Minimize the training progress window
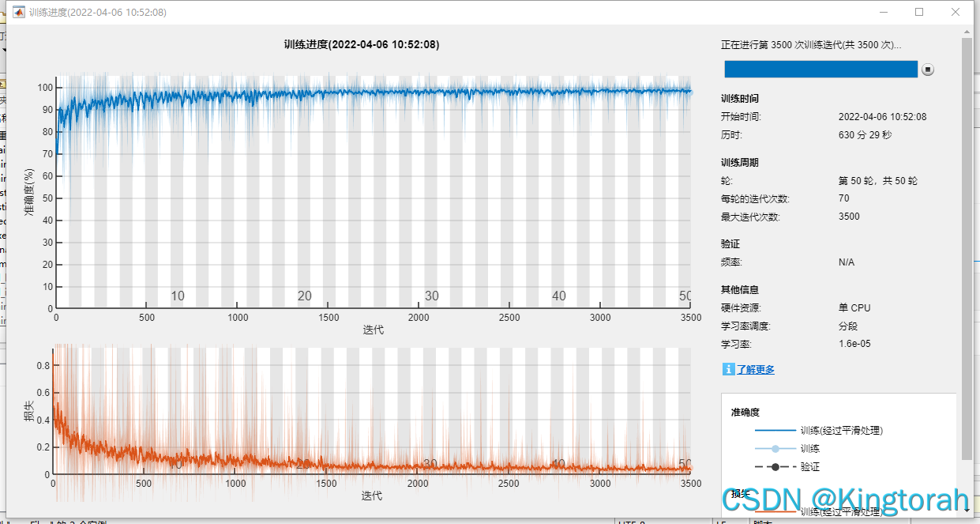Viewport: 980px width, 524px height. (x=883, y=12)
